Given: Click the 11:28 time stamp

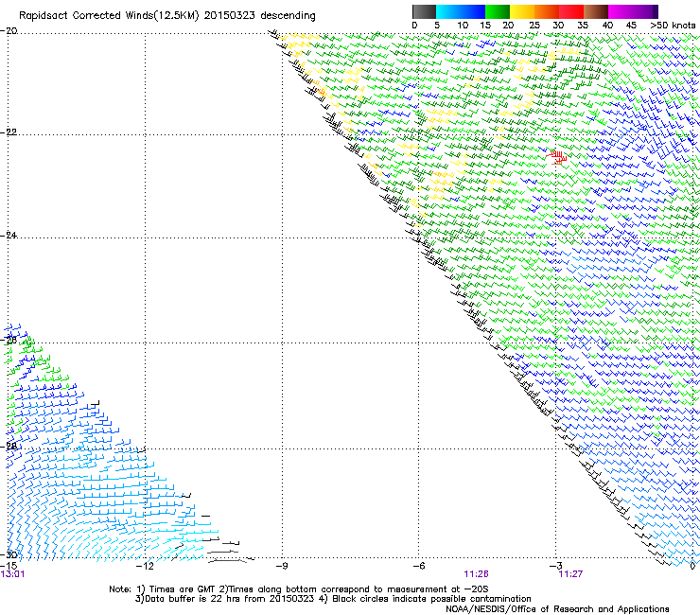Looking at the screenshot, I should [476, 574].
